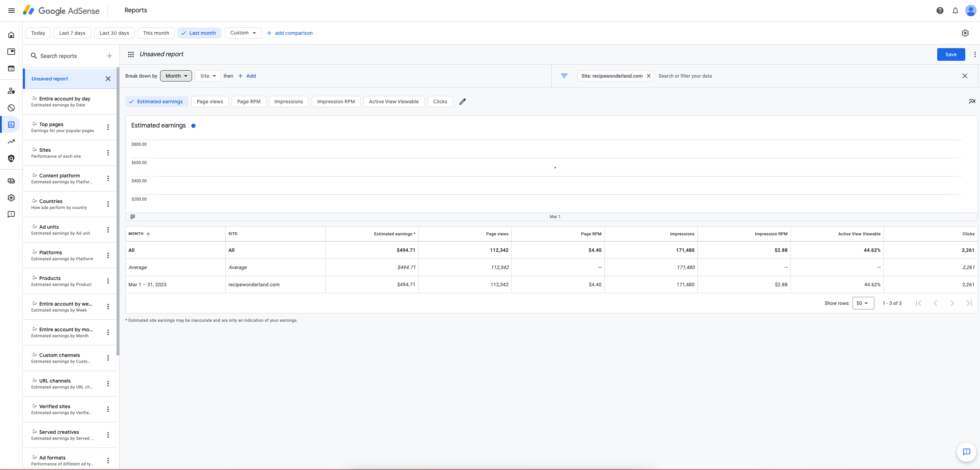980x470 pixels.
Task: Open Policy center shield icon
Action: 12,158
